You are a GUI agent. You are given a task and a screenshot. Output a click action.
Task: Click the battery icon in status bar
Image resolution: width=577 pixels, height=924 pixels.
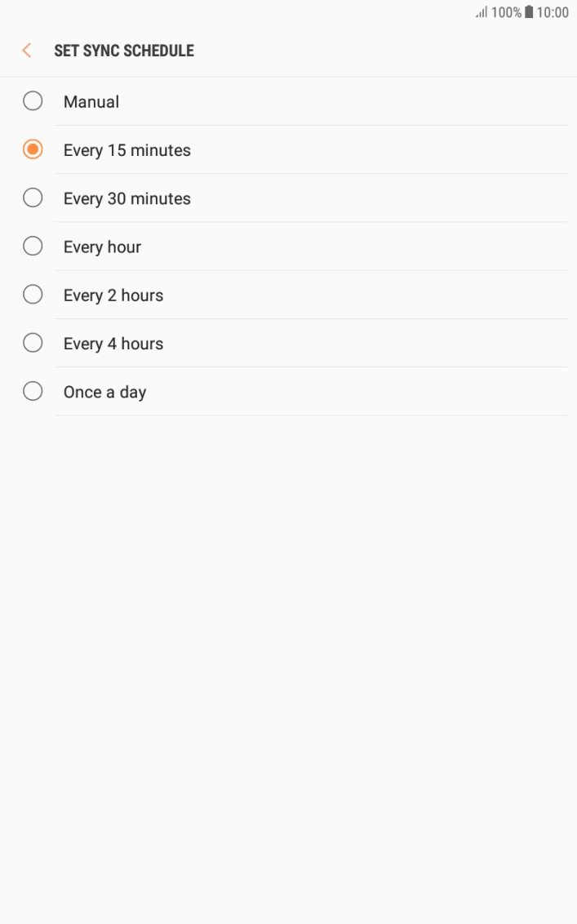[530, 12]
